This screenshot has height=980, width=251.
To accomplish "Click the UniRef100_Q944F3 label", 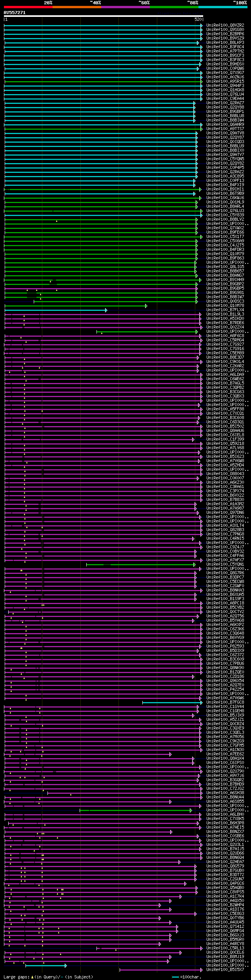I will click(225, 86).
